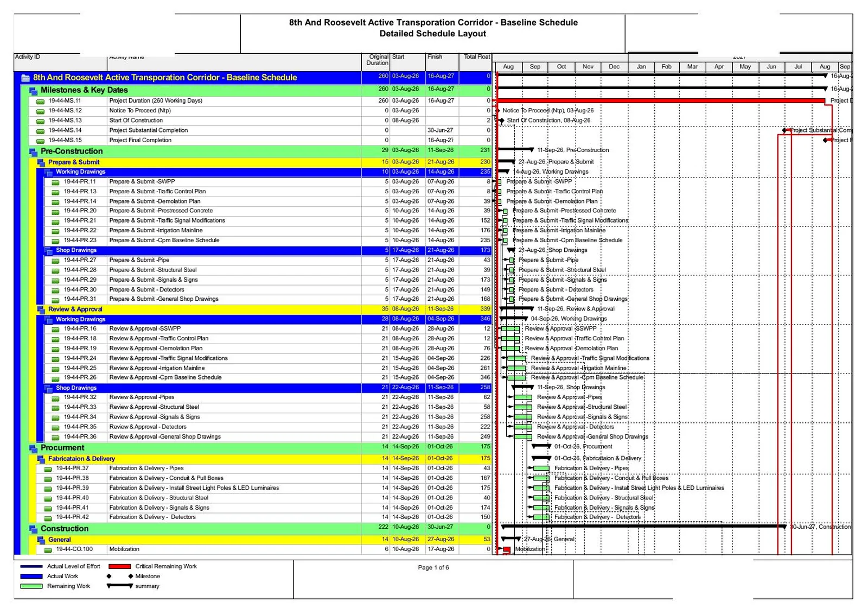This screenshot has width=868, height=614.
Task: Click the activity icon for 19-44-PR.37
Action: click(48, 469)
